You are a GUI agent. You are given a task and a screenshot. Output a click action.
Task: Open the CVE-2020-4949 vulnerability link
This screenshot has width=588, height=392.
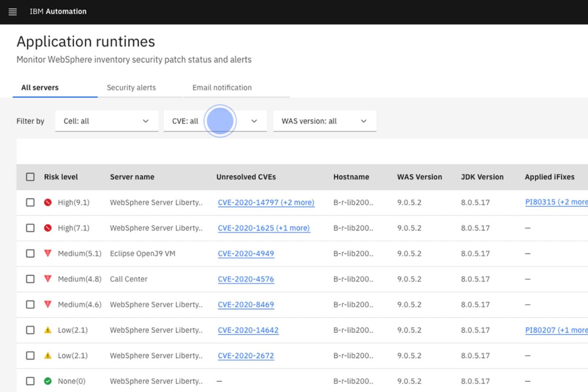click(x=246, y=254)
